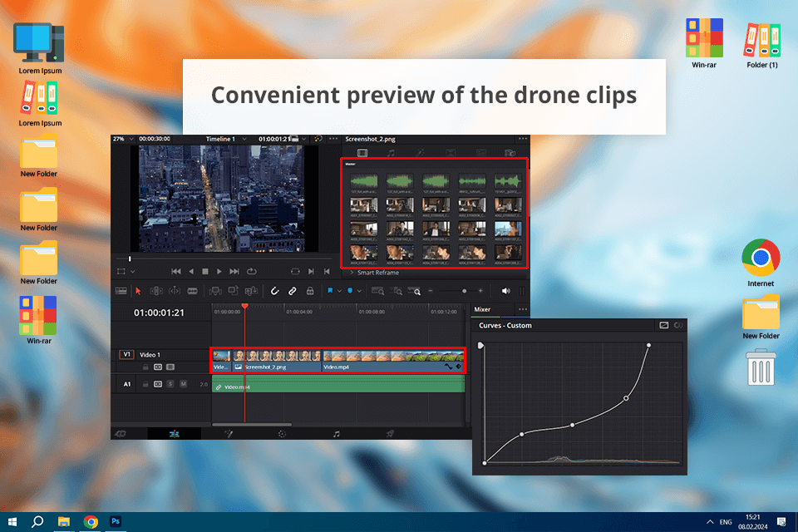
Task: Open the File camera icon in Inspector
Action: (510, 153)
